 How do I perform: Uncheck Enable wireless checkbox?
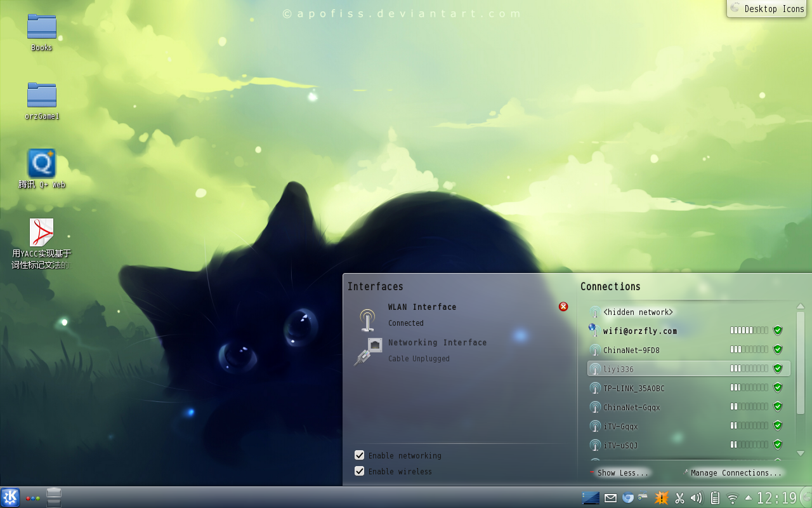pos(360,471)
